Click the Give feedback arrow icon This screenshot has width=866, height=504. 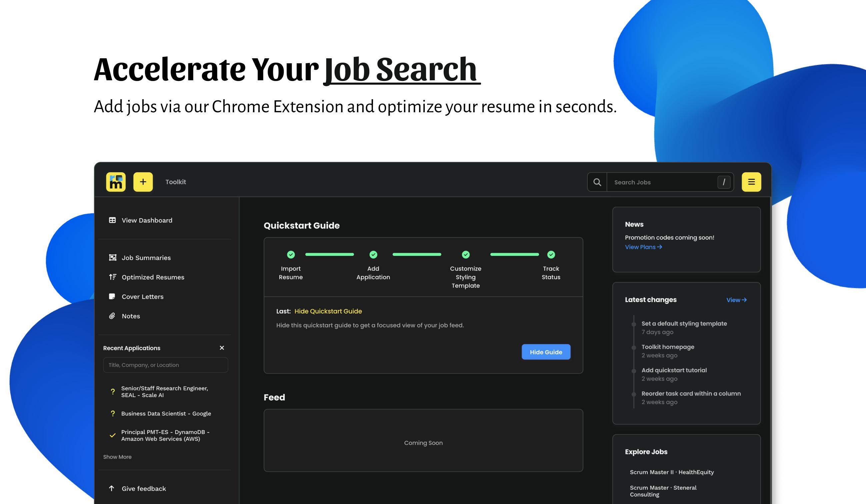point(112,488)
